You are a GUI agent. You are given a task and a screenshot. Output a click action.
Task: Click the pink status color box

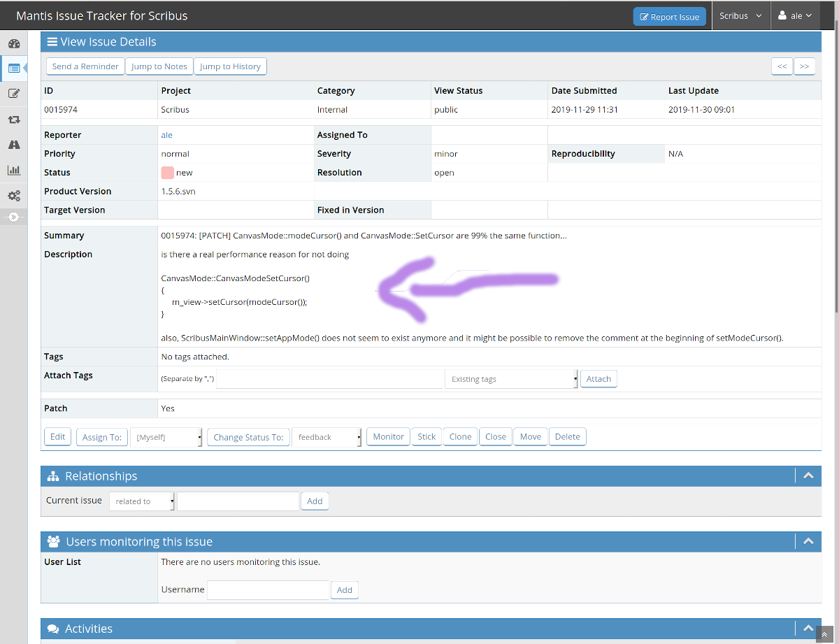click(x=167, y=173)
